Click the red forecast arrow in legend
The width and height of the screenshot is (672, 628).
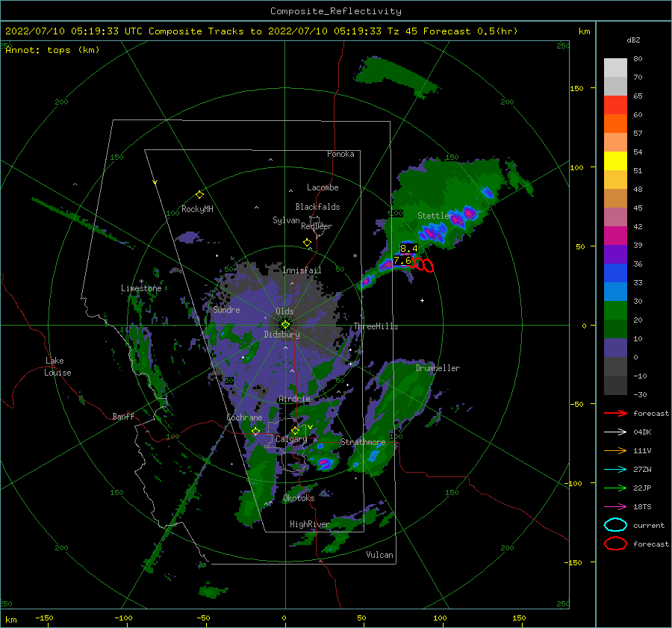[615, 413]
